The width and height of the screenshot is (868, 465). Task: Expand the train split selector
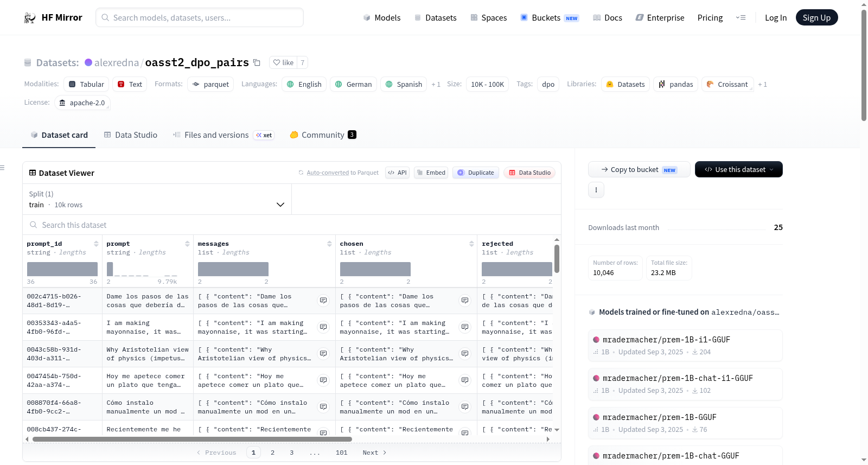(x=157, y=199)
